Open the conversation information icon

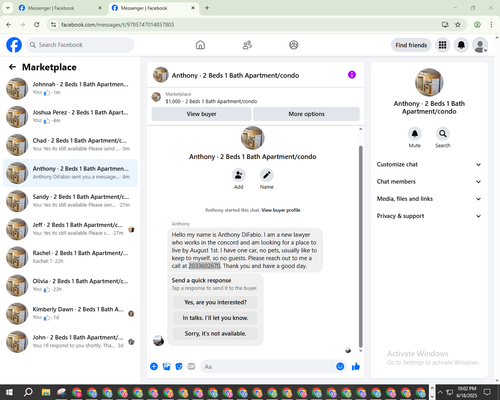pos(352,75)
